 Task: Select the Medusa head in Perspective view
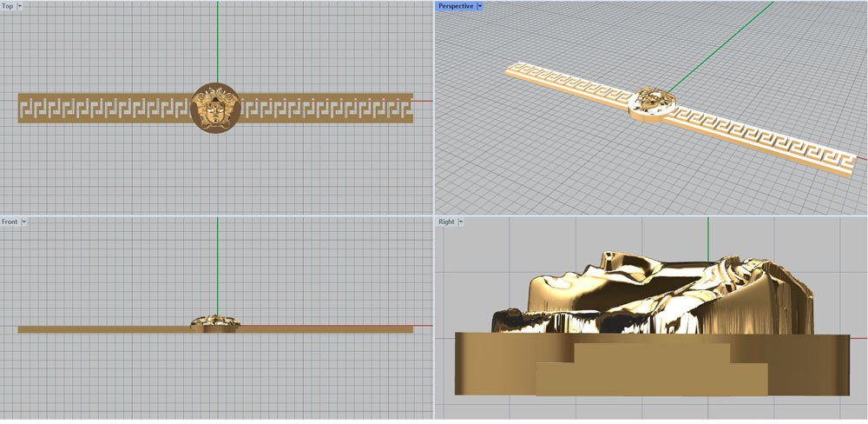pyautogui.click(x=652, y=103)
